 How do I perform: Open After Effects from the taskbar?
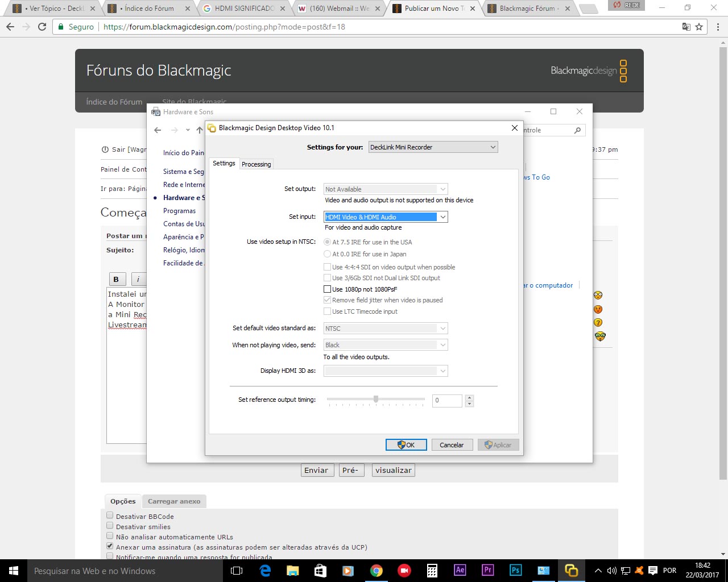click(x=460, y=570)
